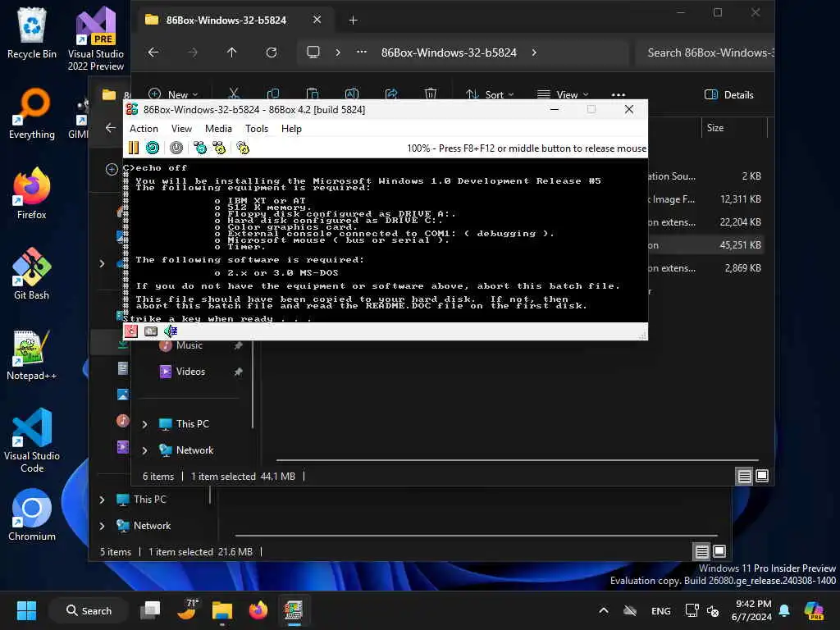
Task: Open the New dropdown in Explorer
Action: point(173,95)
